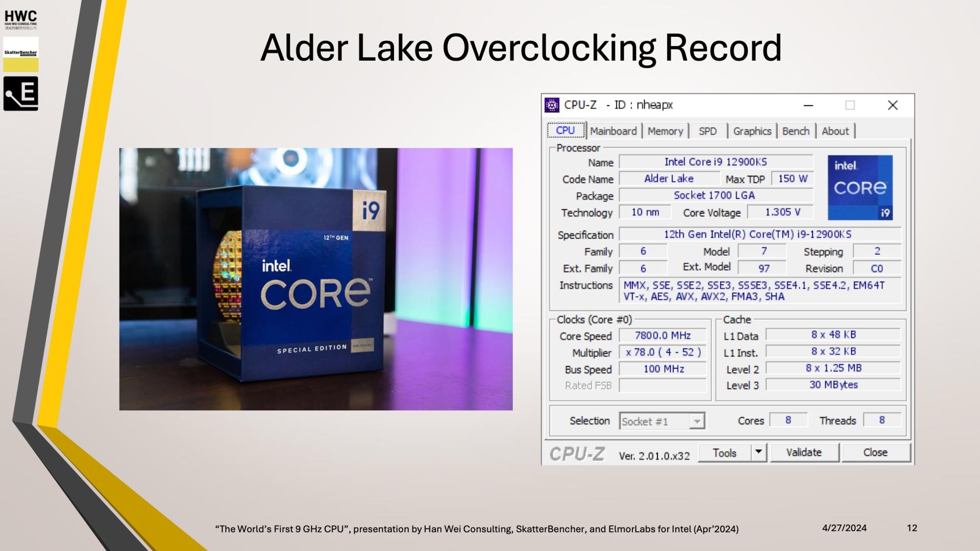Close CPU-Z with the X button
Screen dimensions: 980x551
[x=893, y=105]
